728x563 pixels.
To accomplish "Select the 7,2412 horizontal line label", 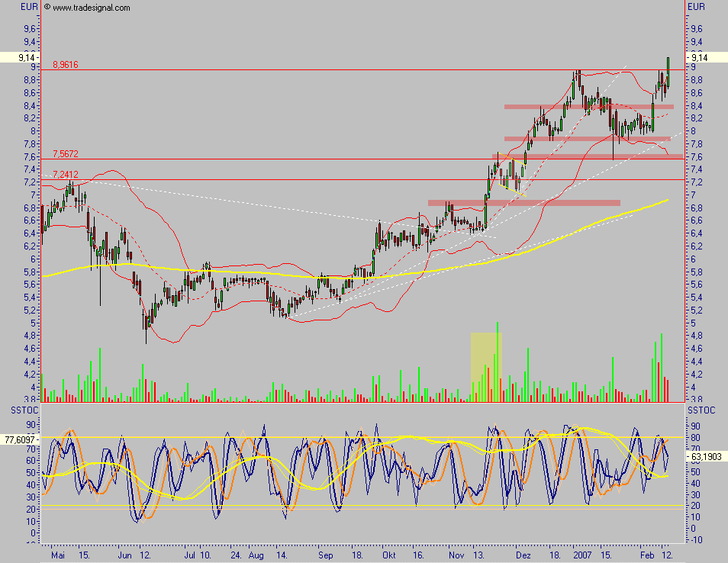I will pos(65,175).
